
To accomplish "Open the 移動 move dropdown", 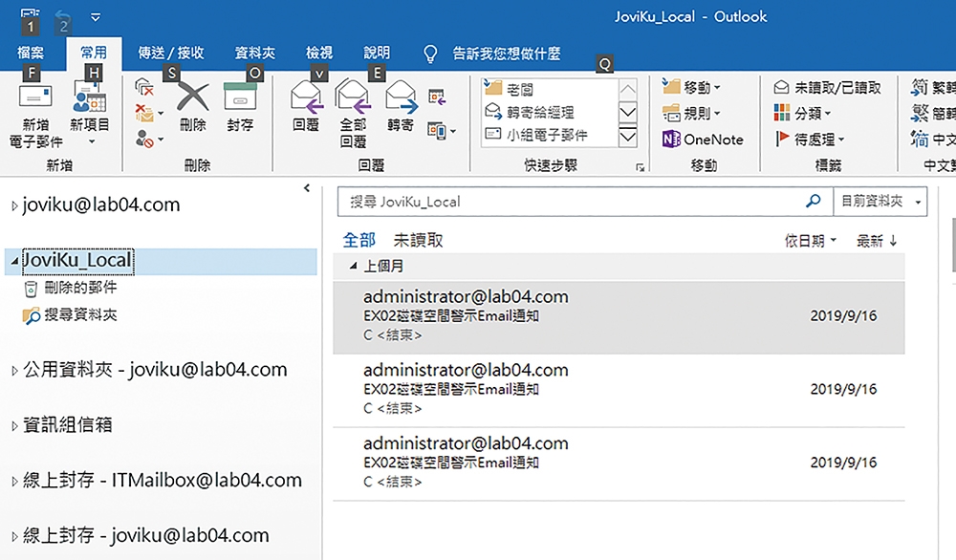I will point(691,88).
